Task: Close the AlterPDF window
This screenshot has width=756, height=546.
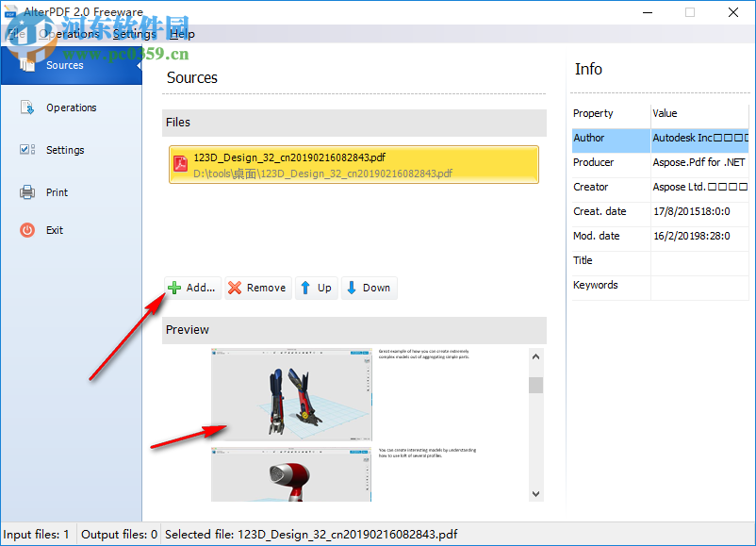Action: coord(732,12)
